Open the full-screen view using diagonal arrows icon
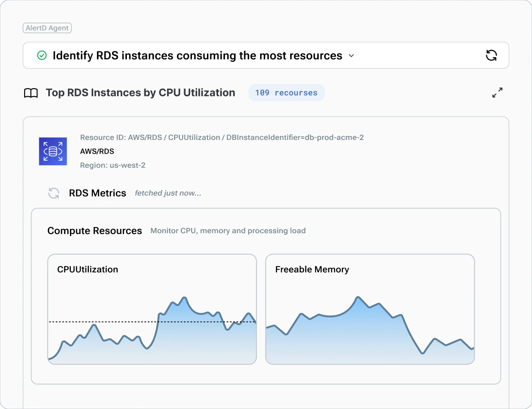Viewport: 532px width, 409px height. [x=497, y=92]
